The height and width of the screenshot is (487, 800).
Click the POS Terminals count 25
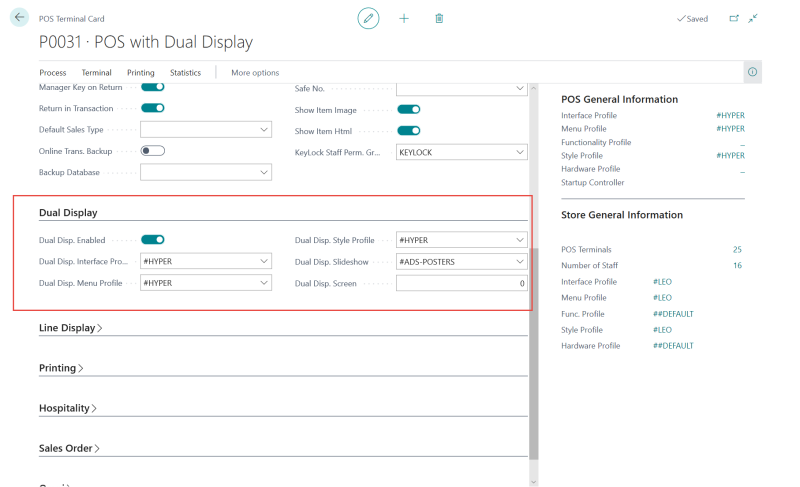pyautogui.click(x=736, y=250)
